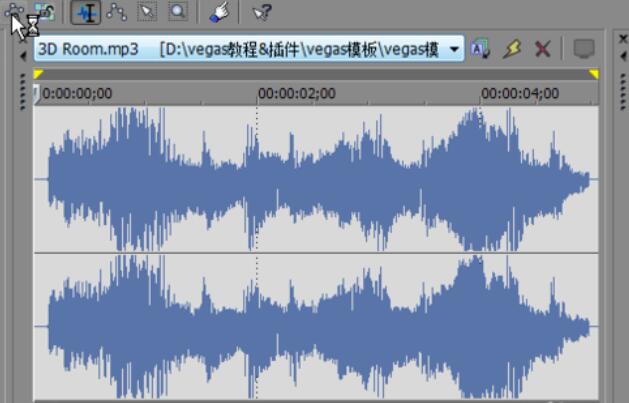
Task: Click the grouped squares toolbar icon
Action: (x=45, y=12)
